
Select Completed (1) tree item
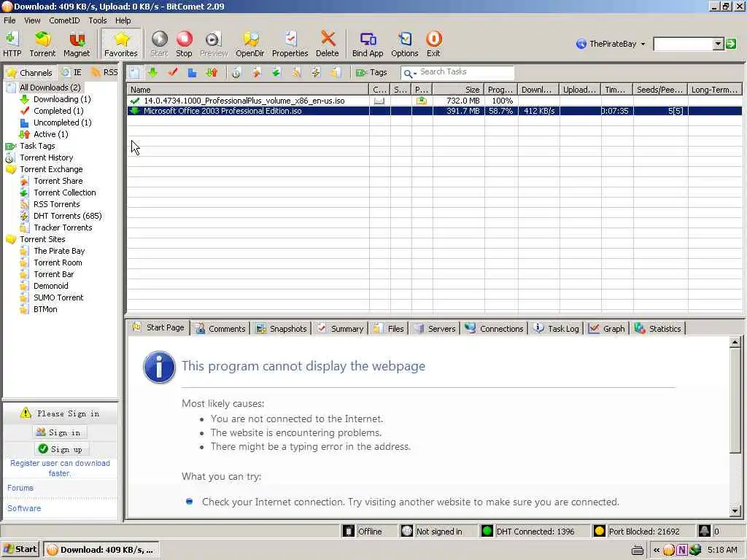pos(58,111)
